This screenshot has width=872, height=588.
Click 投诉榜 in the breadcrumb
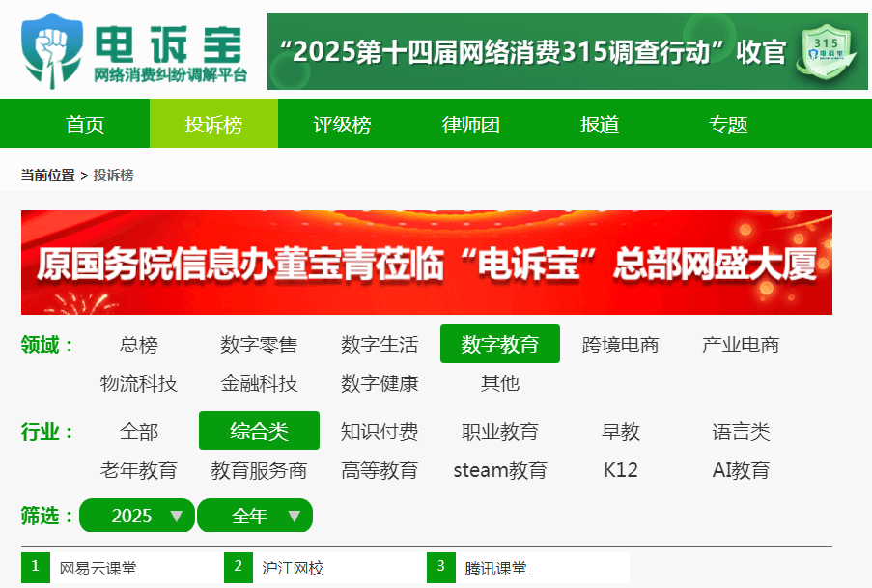click(113, 175)
